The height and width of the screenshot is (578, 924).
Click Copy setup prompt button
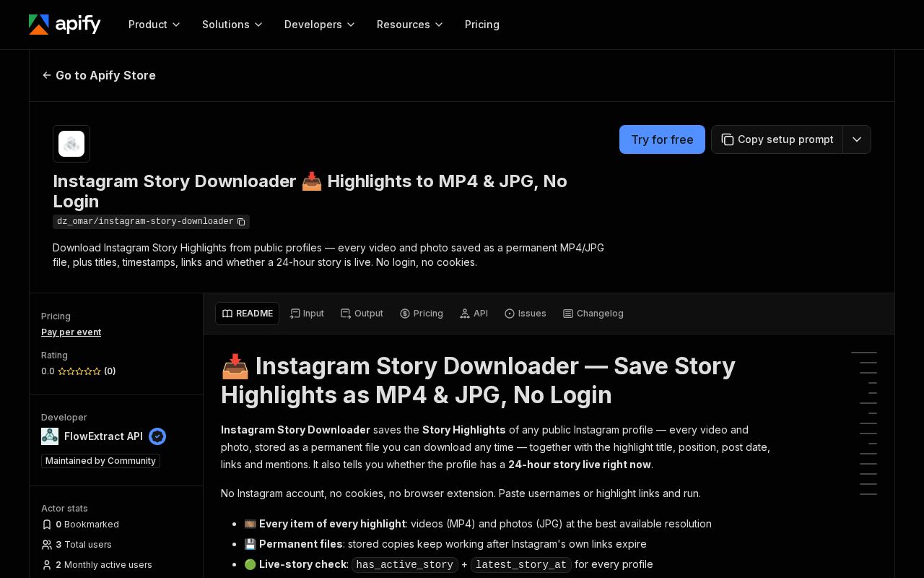777,139
